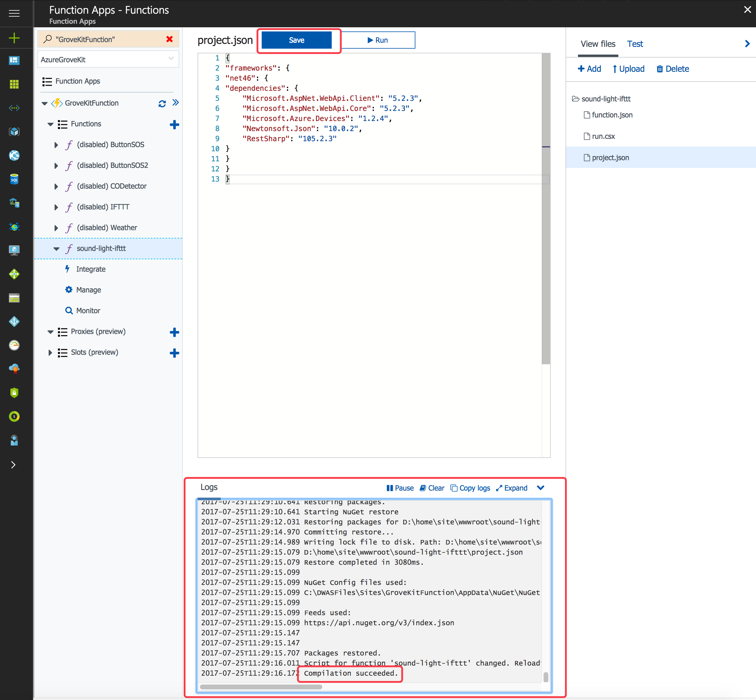
Task: Collapse logs panel with down chevron
Action: click(x=540, y=488)
